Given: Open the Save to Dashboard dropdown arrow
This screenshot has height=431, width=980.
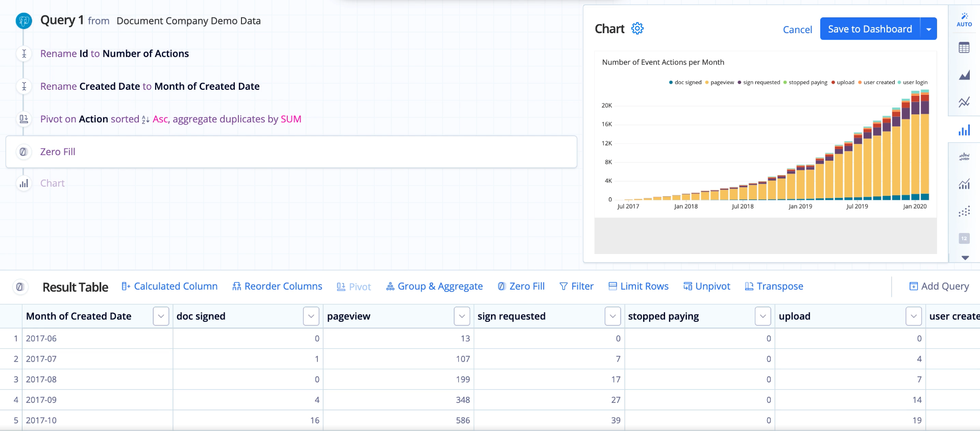Looking at the screenshot, I should (x=929, y=29).
